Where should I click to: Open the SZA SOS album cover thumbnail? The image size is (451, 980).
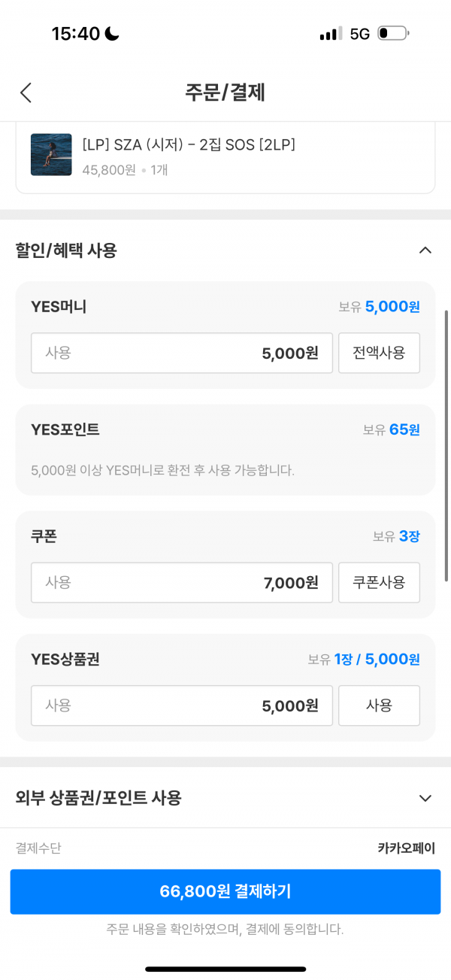[x=51, y=154]
